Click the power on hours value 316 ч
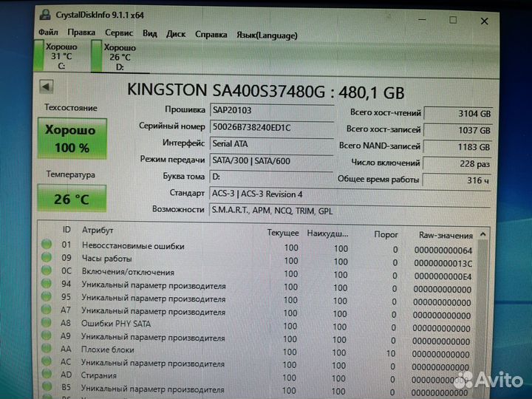The image size is (532, 399). (x=457, y=180)
